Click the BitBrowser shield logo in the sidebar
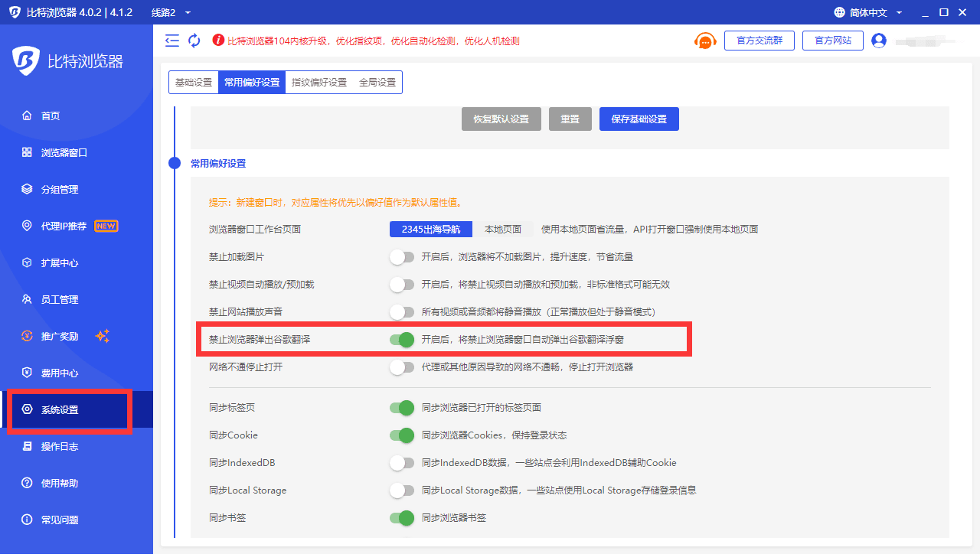 26,61
